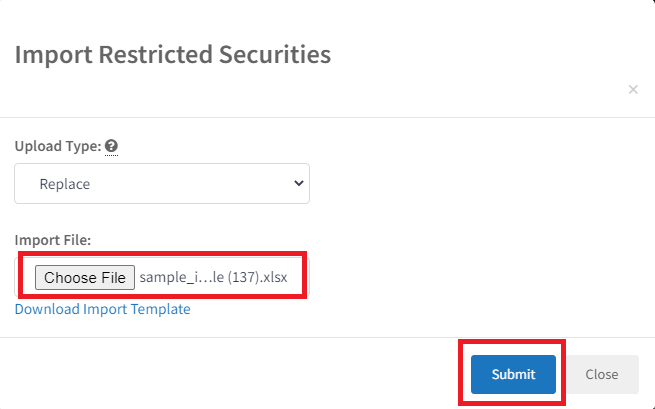Click the word Download in the template link

(47, 309)
